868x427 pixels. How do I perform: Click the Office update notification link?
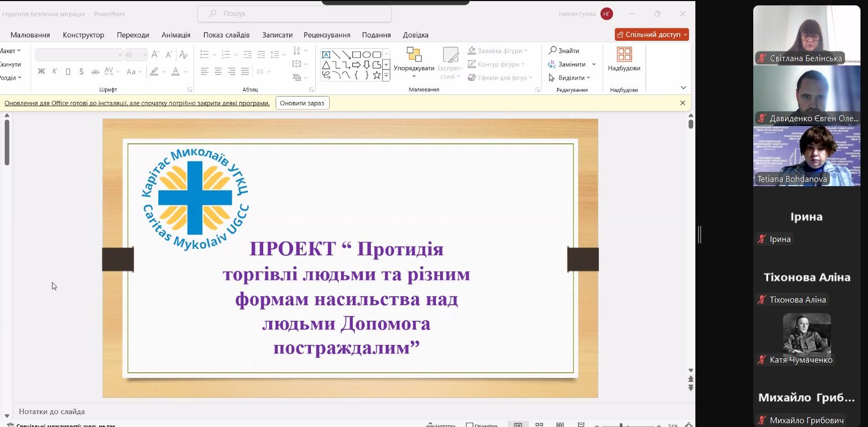(x=137, y=103)
